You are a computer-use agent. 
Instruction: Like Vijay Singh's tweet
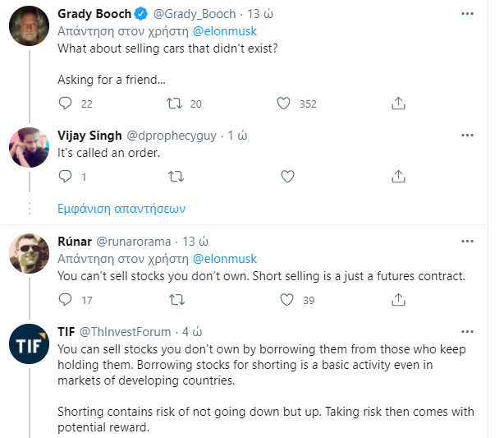coord(287,176)
